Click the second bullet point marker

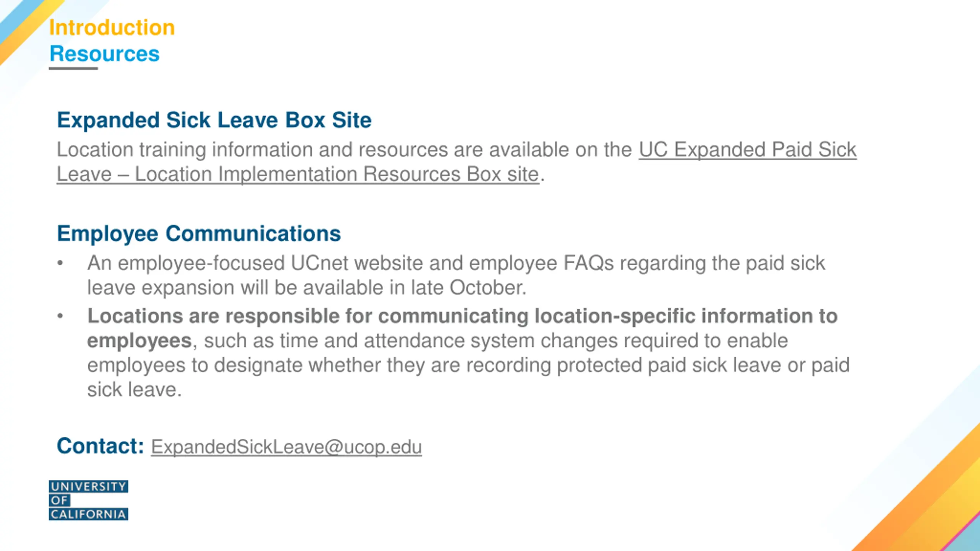pos(60,316)
